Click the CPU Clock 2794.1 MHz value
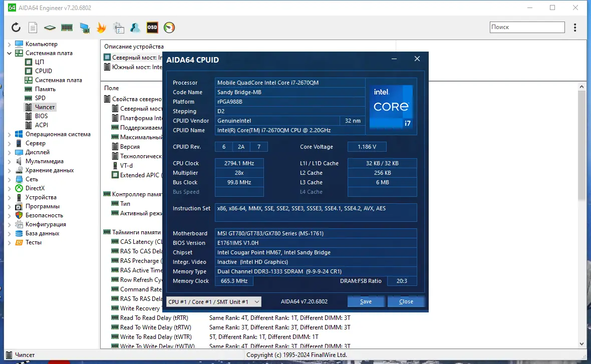 click(239, 163)
